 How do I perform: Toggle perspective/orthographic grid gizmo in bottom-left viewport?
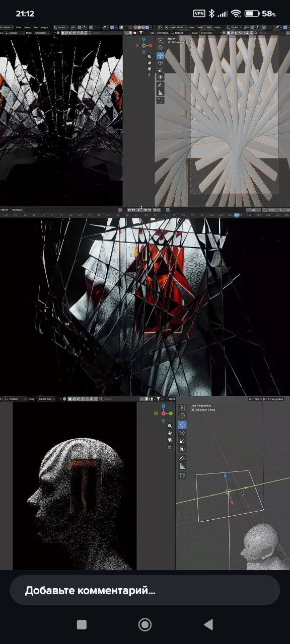tap(170, 447)
